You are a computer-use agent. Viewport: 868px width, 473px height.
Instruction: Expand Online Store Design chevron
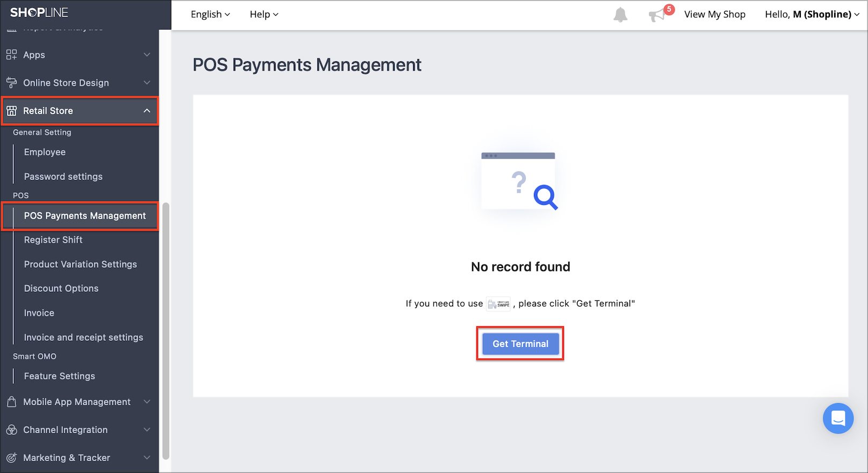click(x=147, y=83)
